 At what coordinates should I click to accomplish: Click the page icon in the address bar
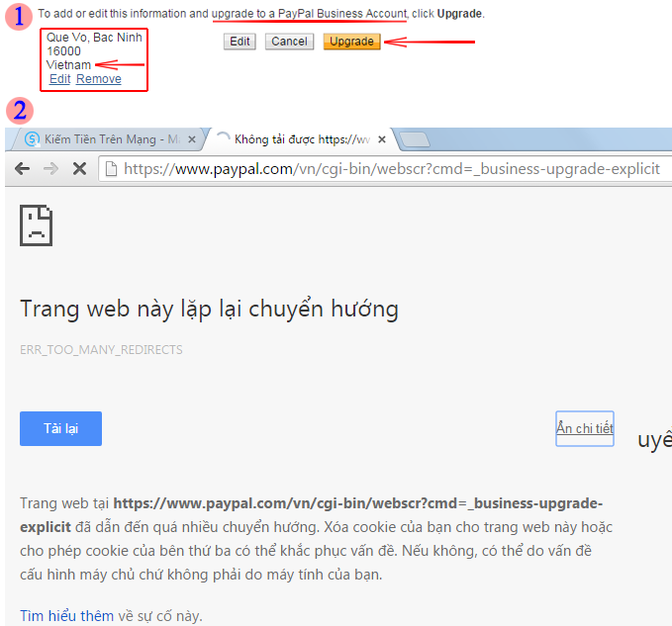[112, 169]
